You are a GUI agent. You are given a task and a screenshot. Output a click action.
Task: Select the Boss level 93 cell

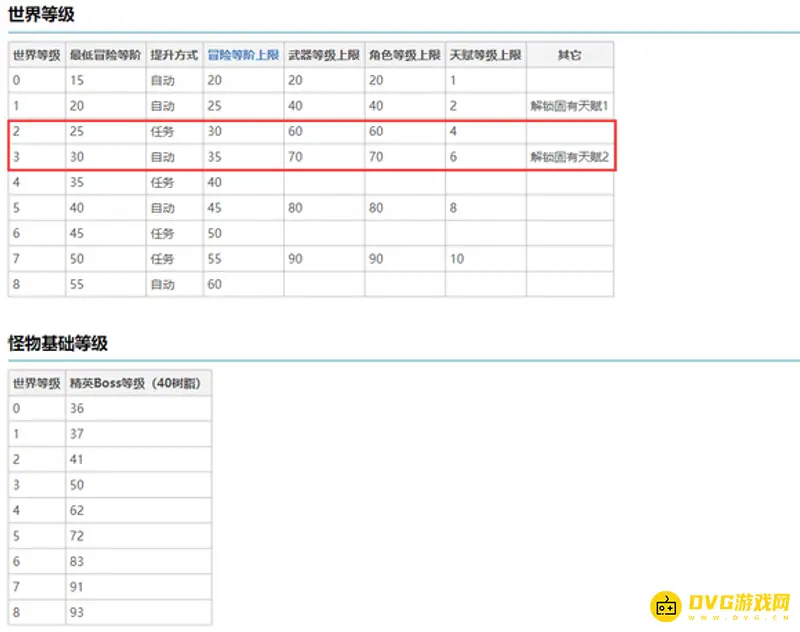[x=137, y=612]
